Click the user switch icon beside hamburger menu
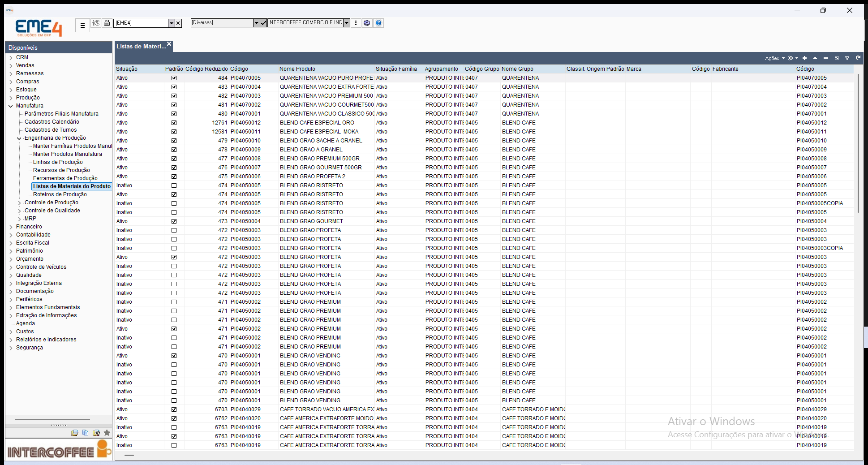 coord(96,23)
